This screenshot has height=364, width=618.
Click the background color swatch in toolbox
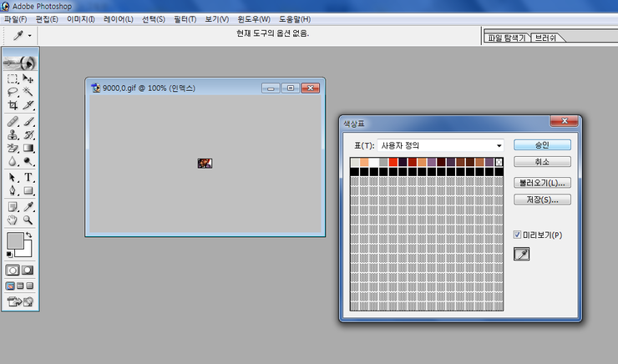point(27,251)
